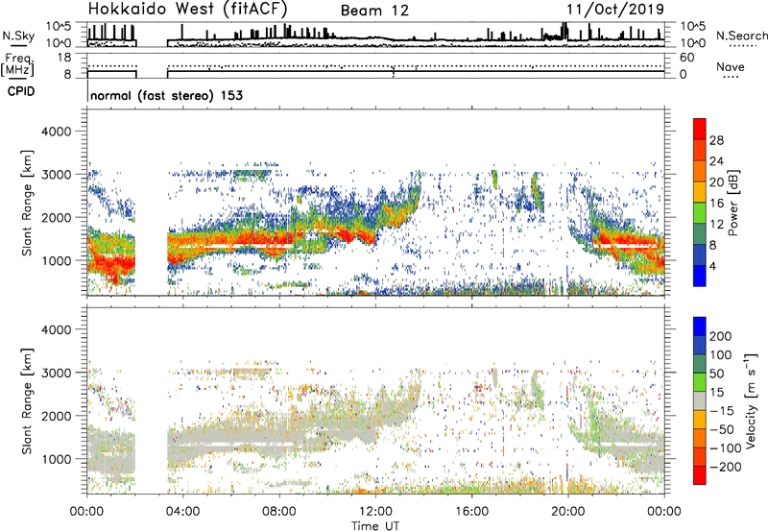Click the 'CPID' label
This screenshot has height=532, width=768.
point(21,91)
